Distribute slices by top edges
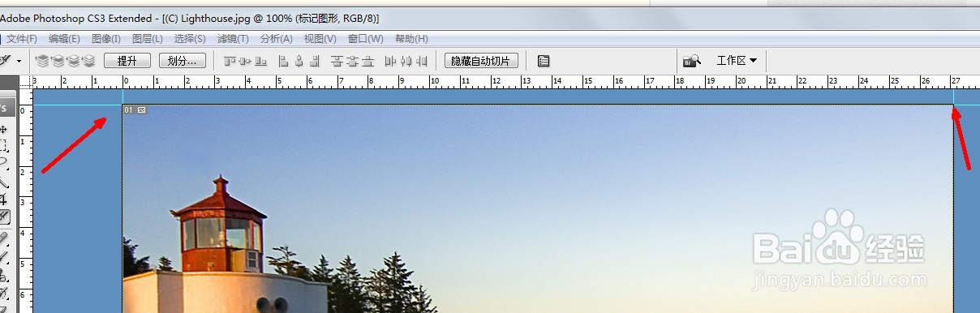The height and width of the screenshot is (313, 980). pyautogui.click(x=337, y=61)
